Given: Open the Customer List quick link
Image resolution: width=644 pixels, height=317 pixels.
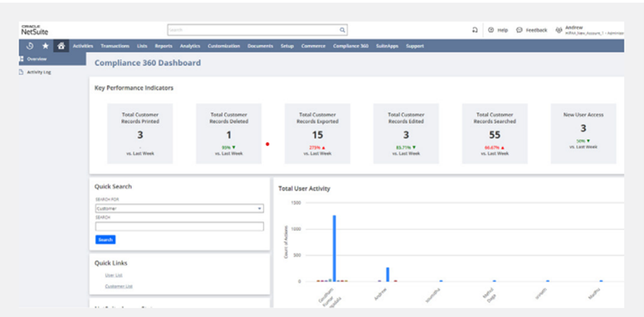Looking at the screenshot, I should (x=119, y=286).
